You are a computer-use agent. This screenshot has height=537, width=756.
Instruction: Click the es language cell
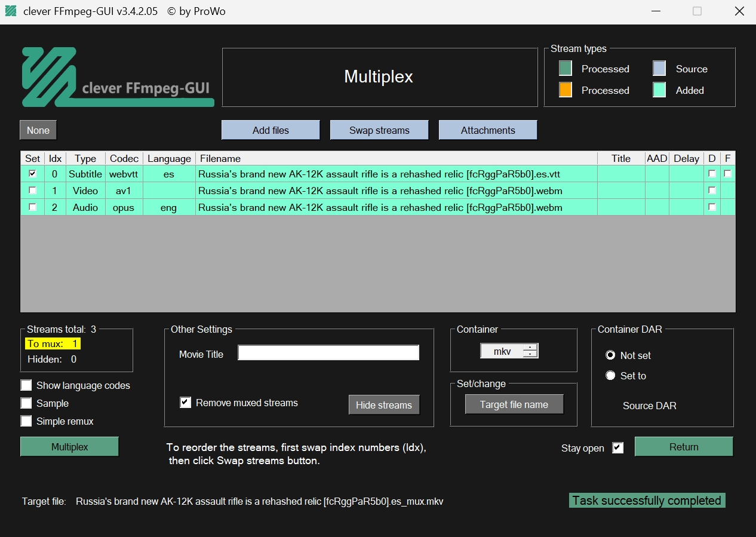(169, 174)
